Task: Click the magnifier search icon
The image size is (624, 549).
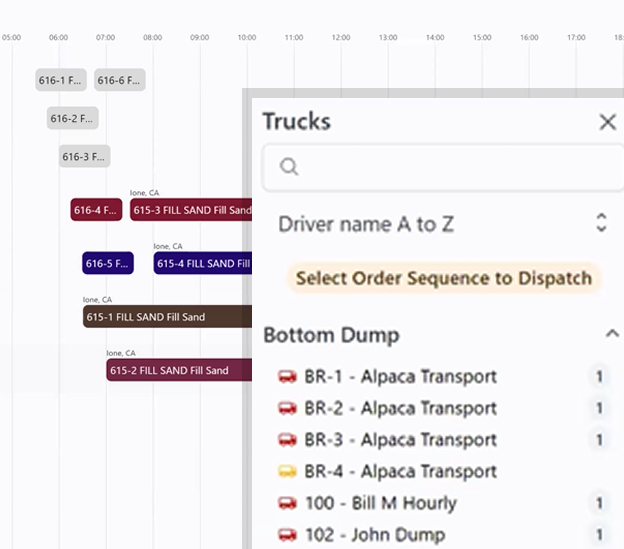Action: [289, 166]
